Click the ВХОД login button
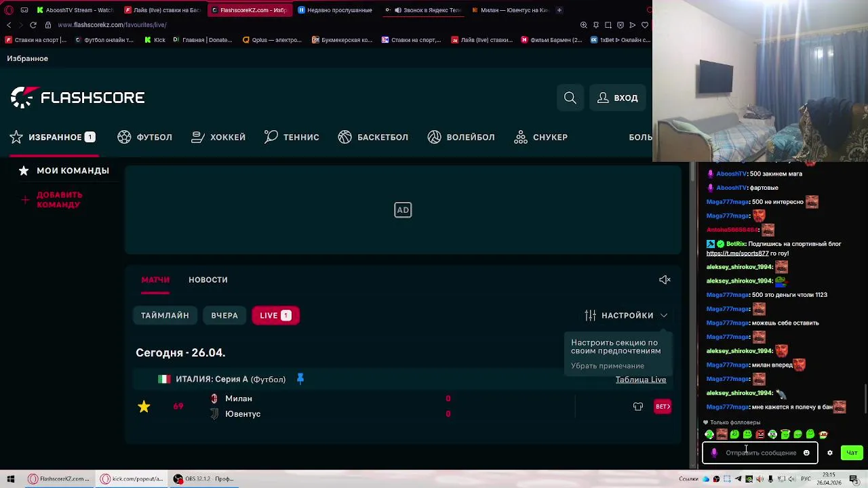 pyautogui.click(x=618, y=98)
